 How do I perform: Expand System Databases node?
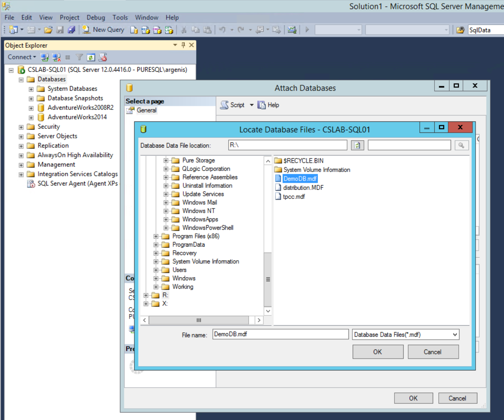click(x=31, y=89)
